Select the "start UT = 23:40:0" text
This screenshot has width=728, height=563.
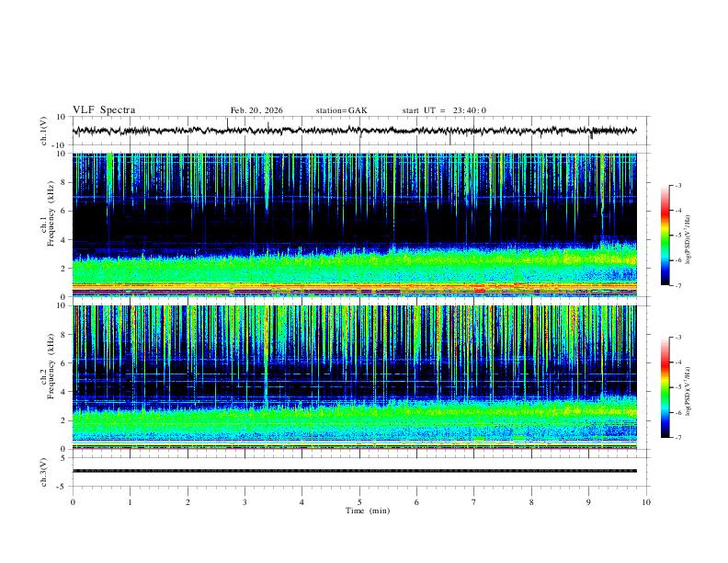[444, 110]
